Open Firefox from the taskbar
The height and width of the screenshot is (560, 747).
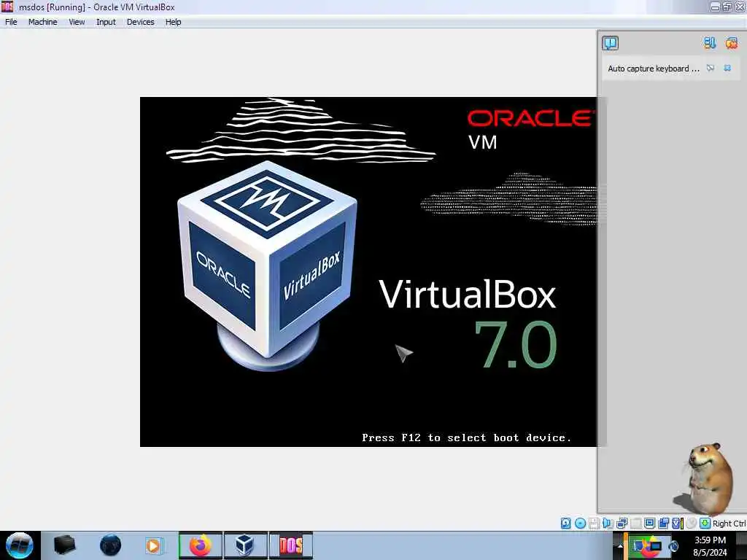point(200,545)
